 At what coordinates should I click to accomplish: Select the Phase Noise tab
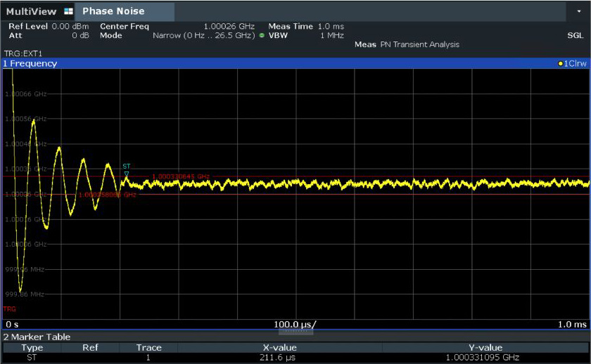[x=113, y=11]
